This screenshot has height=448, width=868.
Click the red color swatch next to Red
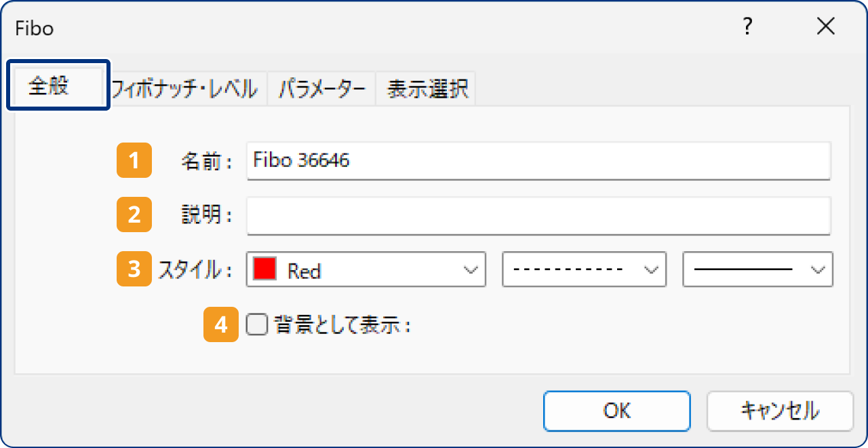(x=264, y=269)
